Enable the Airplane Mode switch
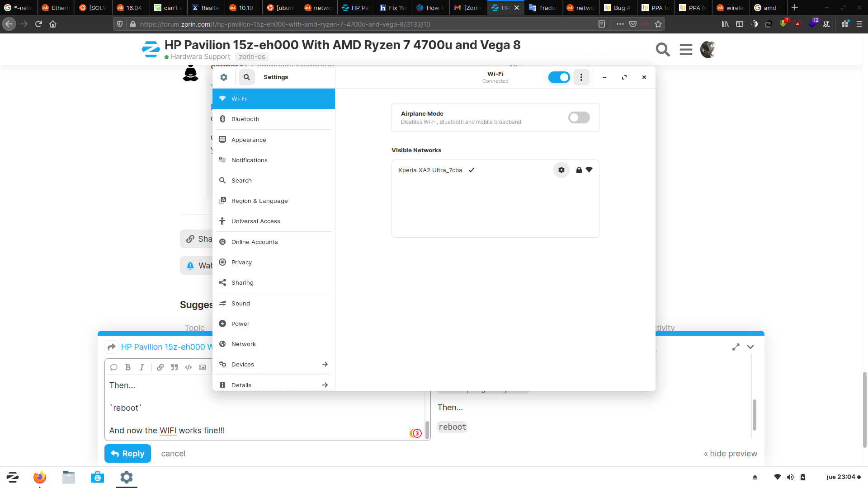The height and width of the screenshot is (488, 868). (579, 117)
